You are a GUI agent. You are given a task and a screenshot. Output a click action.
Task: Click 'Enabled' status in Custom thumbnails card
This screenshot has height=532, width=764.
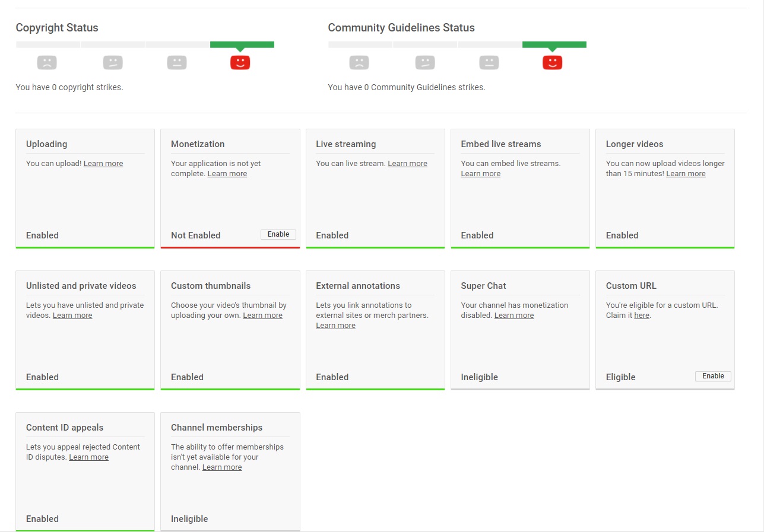pos(188,377)
